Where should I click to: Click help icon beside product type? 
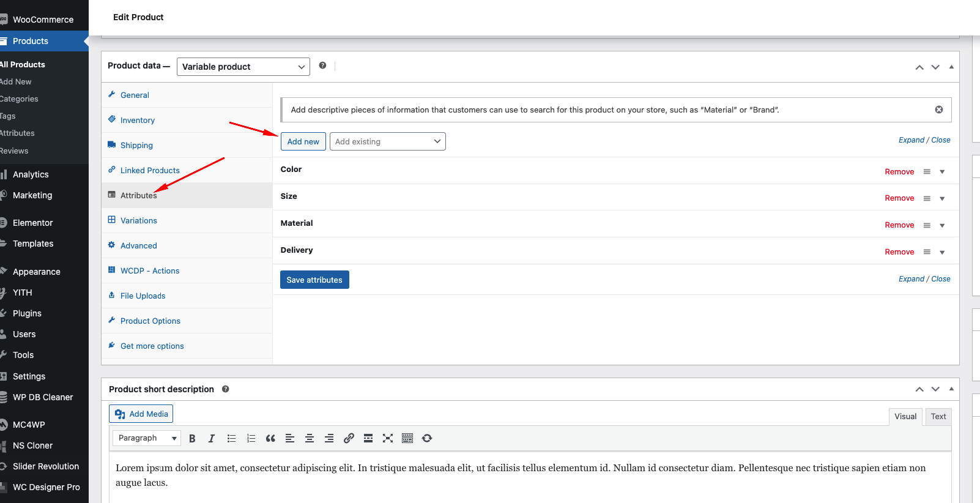322,65
